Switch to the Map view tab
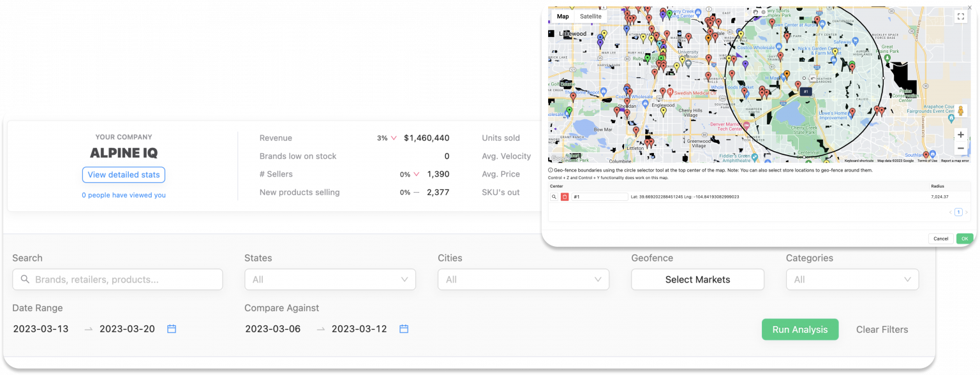 point(563,17)
